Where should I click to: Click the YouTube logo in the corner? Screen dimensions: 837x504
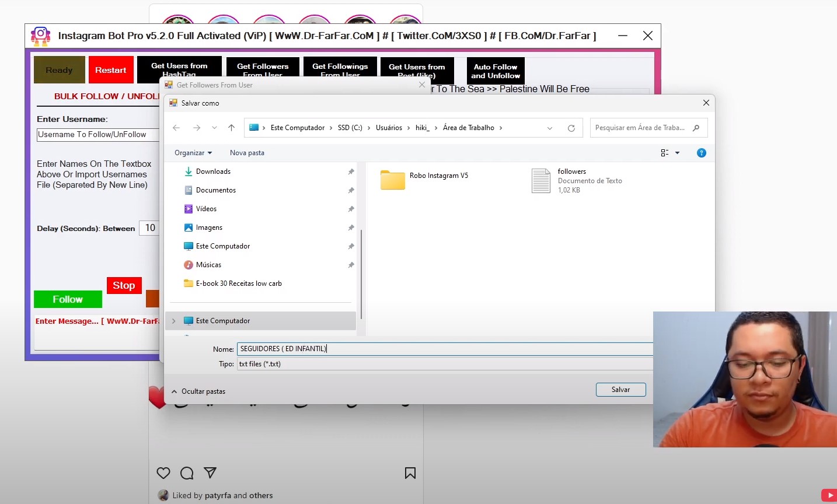(829, 495)
